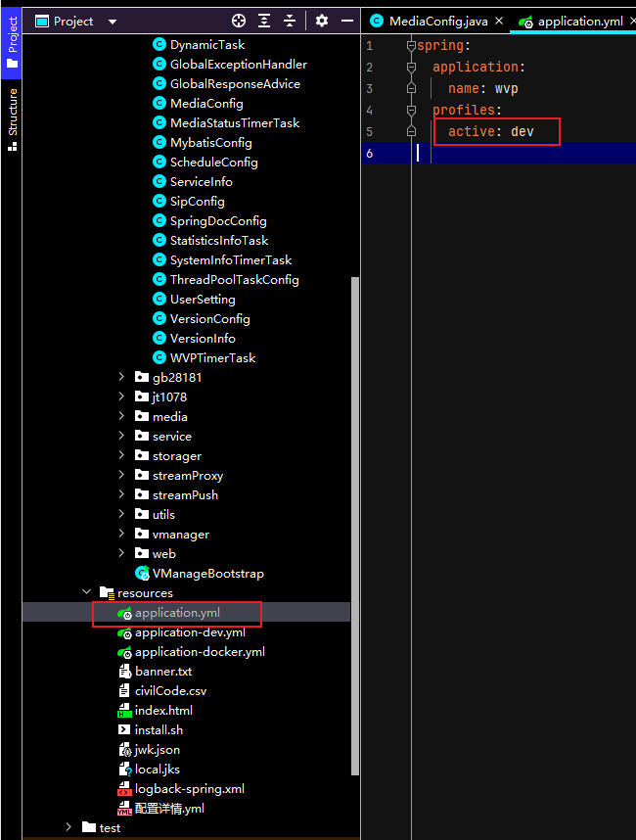Expand the media package chevron
Viewport: 636px width, 840px height.
[121, 416]
